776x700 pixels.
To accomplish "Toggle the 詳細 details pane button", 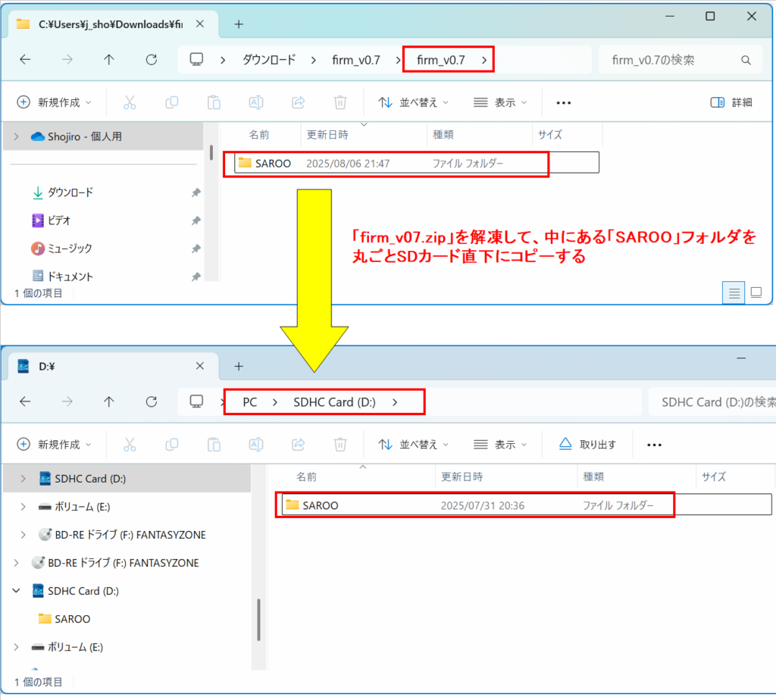I will (x=731, y=102).
